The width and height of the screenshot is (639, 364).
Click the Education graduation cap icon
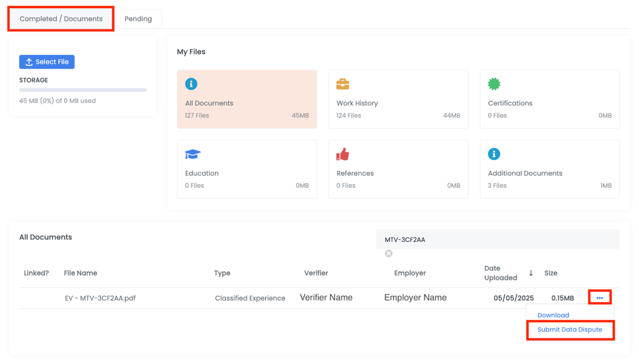click(192, 154)
